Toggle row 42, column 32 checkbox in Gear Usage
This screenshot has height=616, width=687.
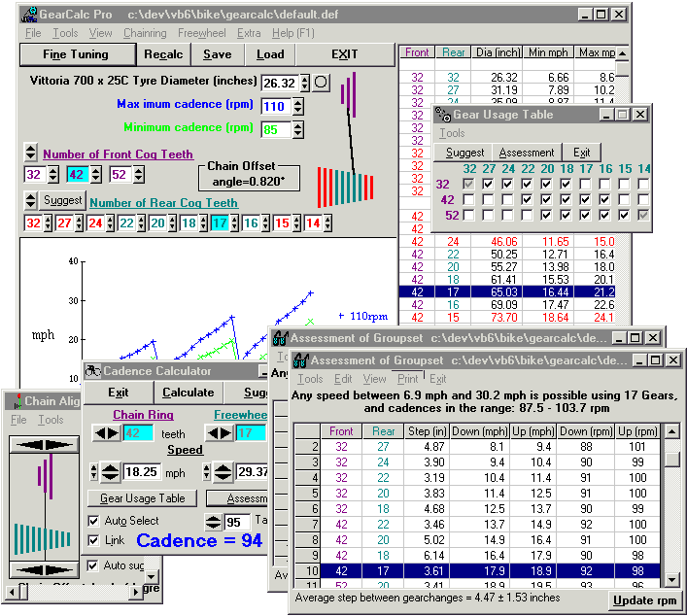pyautogui.click(x=468, y=200)
